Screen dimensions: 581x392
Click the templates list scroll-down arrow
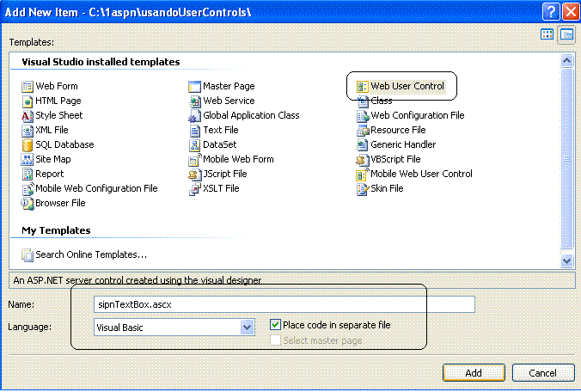(x=566, y=260)
